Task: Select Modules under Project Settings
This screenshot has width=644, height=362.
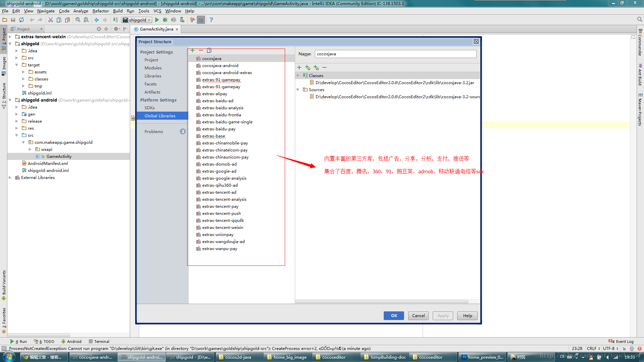Action: pyautogui.click(x=153, y=68)
